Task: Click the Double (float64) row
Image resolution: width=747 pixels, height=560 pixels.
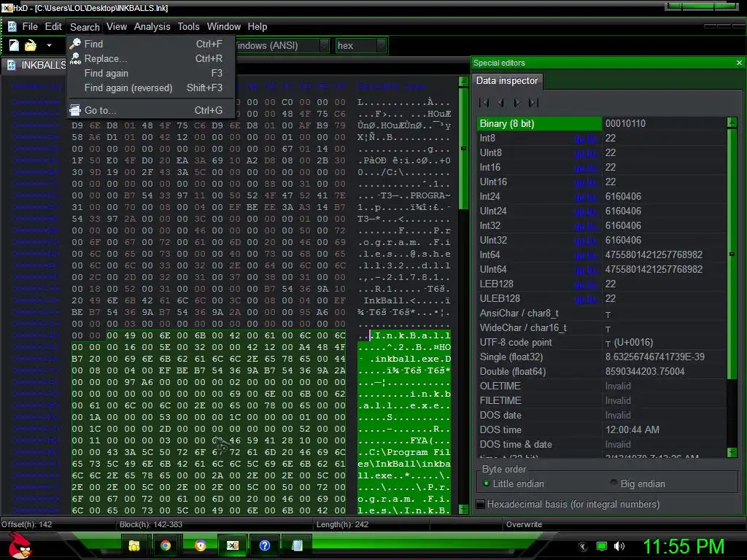Action: pos(601,372)
